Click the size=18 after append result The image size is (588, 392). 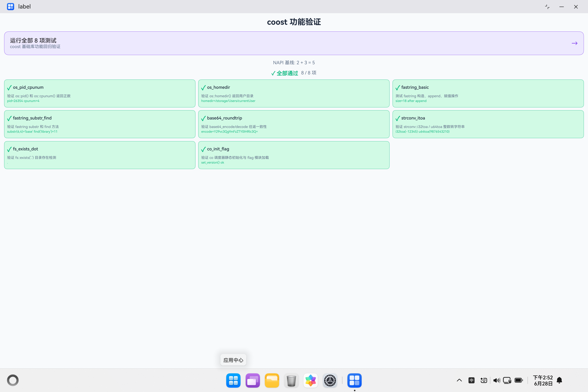pos(411,101)
